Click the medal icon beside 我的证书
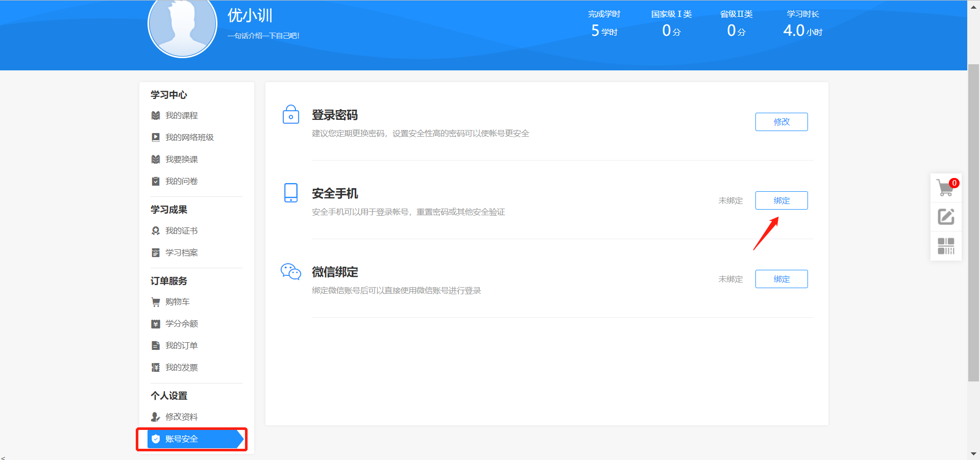This screenshot has width=980, height=460. tap(156, 231)
